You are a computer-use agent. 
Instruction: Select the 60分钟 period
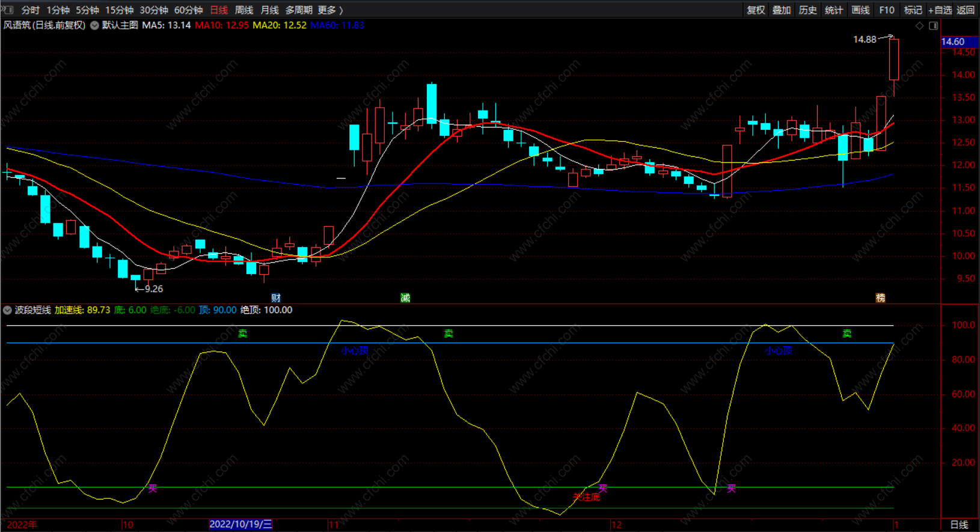point(188,10)
